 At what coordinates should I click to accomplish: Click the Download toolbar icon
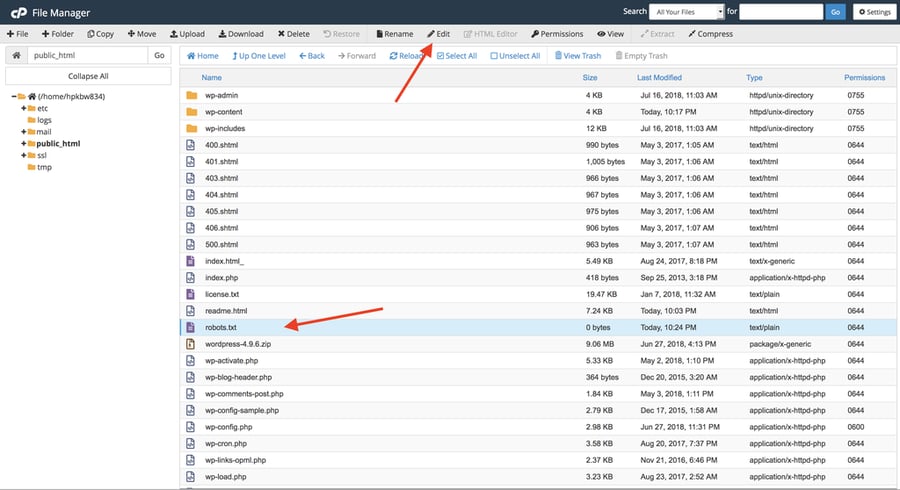[x=222, y=34]
